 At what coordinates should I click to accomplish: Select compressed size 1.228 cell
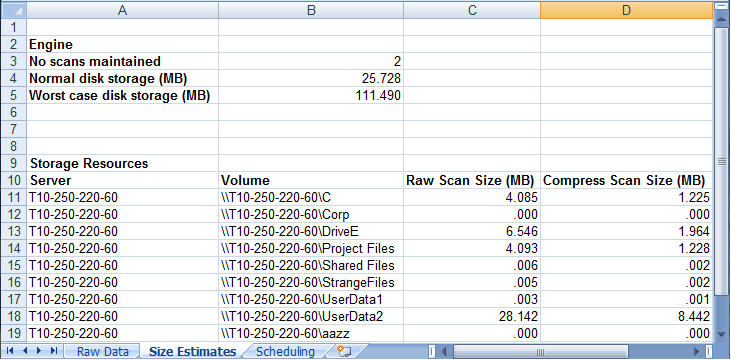click(626, 249)
